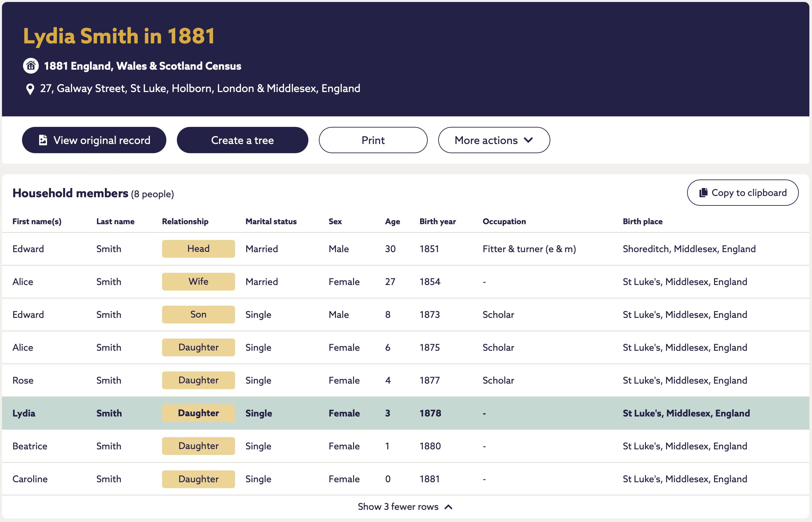Viewport: 812px width, 522px height.
Task: Click birth year 1875
Action: (x=429, y=348)
